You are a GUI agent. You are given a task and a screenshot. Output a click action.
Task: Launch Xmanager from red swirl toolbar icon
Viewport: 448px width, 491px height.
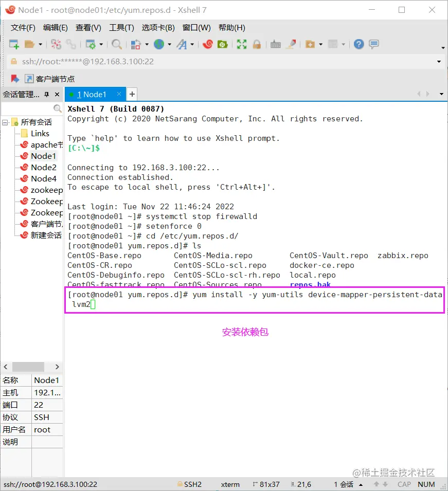[x=208, y=44]
